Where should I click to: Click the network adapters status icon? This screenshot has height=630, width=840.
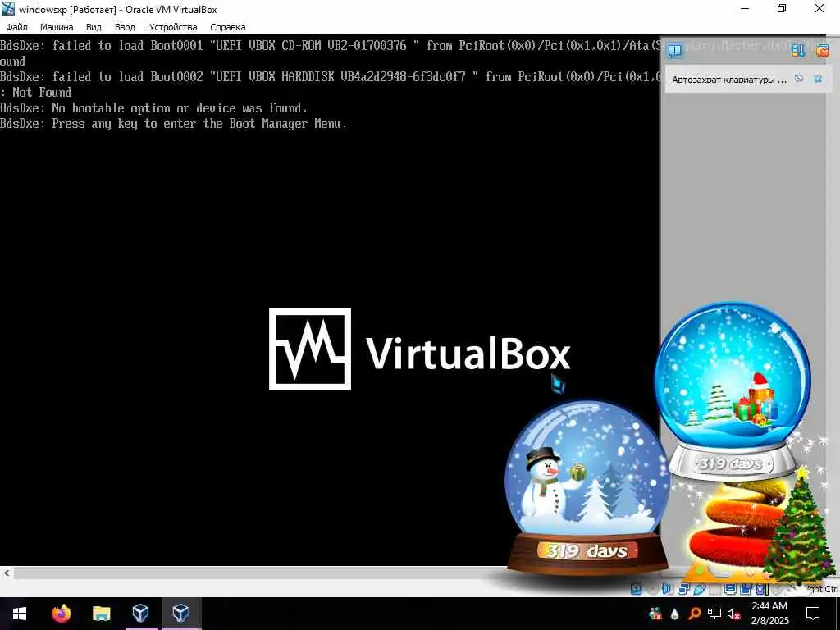pyautogui.click(x=683, y=589)
